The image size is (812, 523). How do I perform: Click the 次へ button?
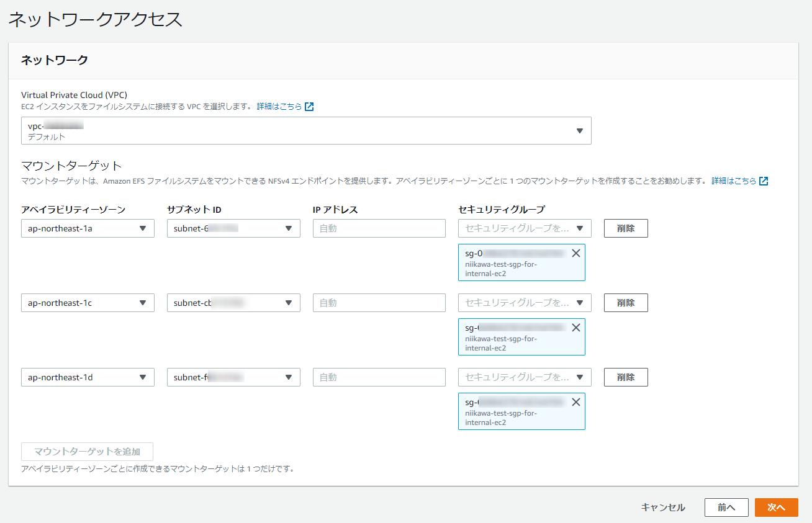pos(777,507)
